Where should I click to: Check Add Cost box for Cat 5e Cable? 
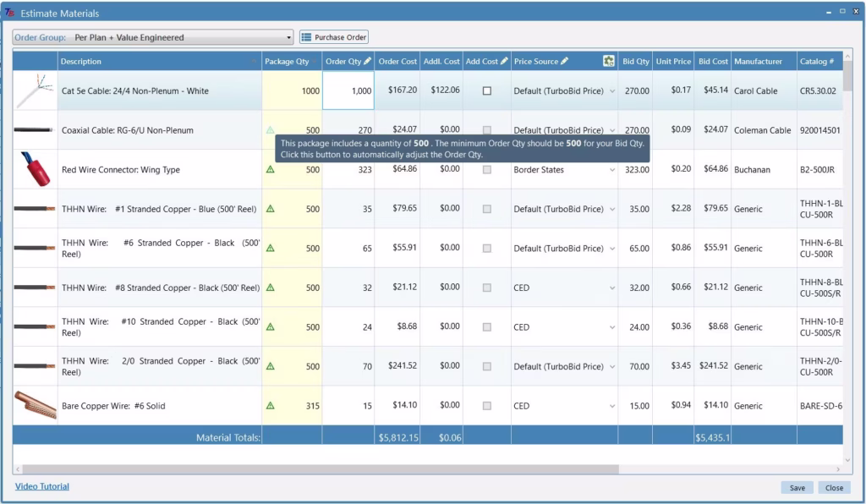pyautogui.click(x=486, y=90)
